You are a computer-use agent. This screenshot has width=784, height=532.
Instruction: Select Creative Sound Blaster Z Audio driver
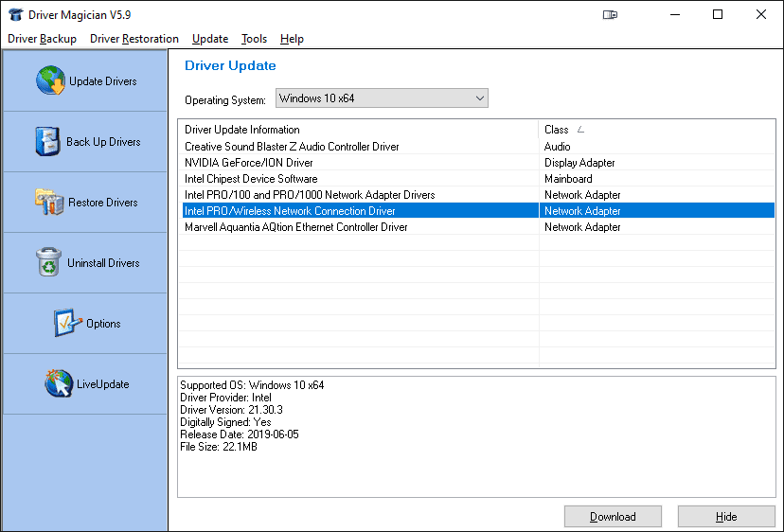(292, 147)
